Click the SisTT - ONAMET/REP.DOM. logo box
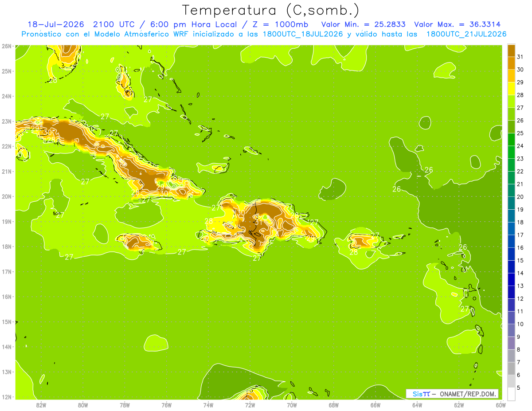The image size is (532, 411). click(x=452, y=394)
